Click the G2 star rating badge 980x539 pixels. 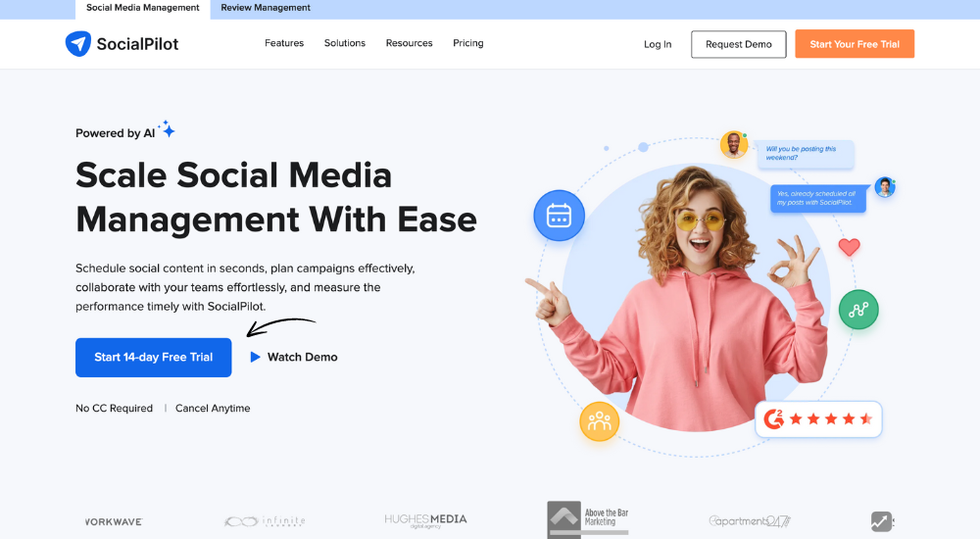[818, 418]
